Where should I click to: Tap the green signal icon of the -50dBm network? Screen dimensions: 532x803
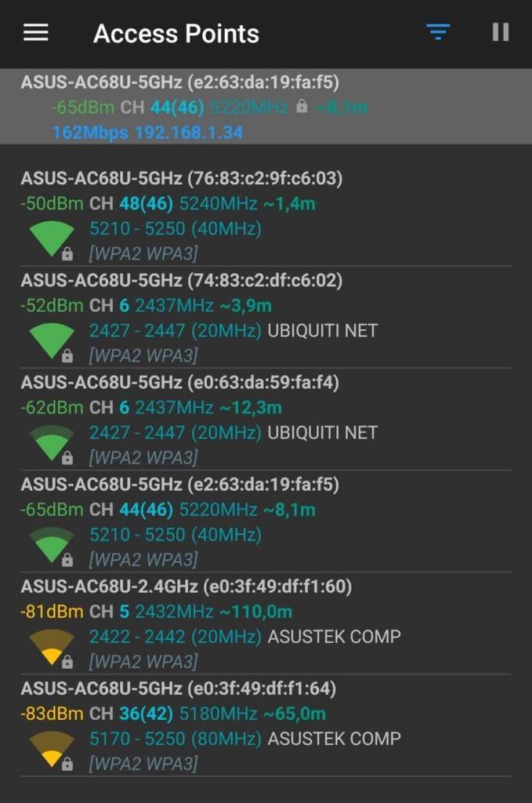pyautogui.click(x=47, y=233)
